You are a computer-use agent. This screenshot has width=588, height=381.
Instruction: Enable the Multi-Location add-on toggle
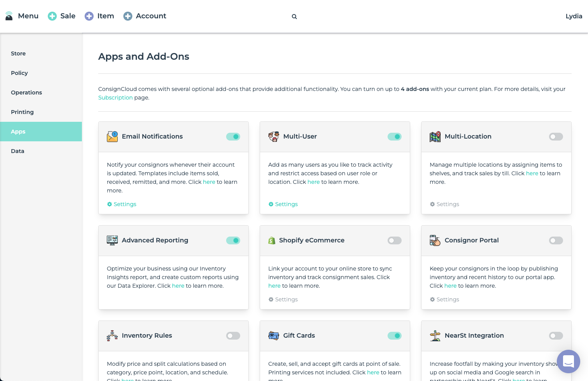click(x=556, y=137)
